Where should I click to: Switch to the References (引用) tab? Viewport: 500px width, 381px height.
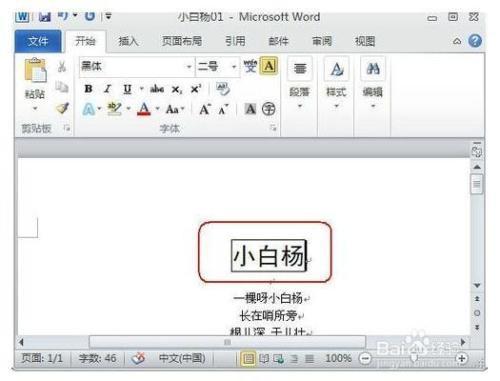[x=235, y=41]
